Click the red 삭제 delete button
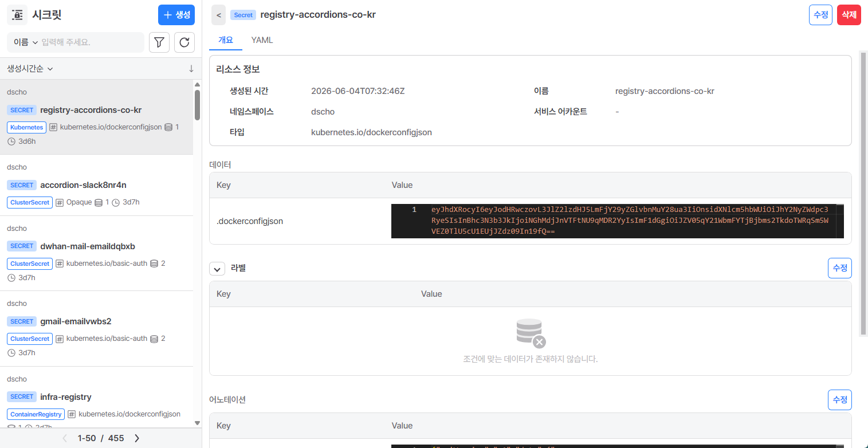868x448 pixels. point(849,15)
